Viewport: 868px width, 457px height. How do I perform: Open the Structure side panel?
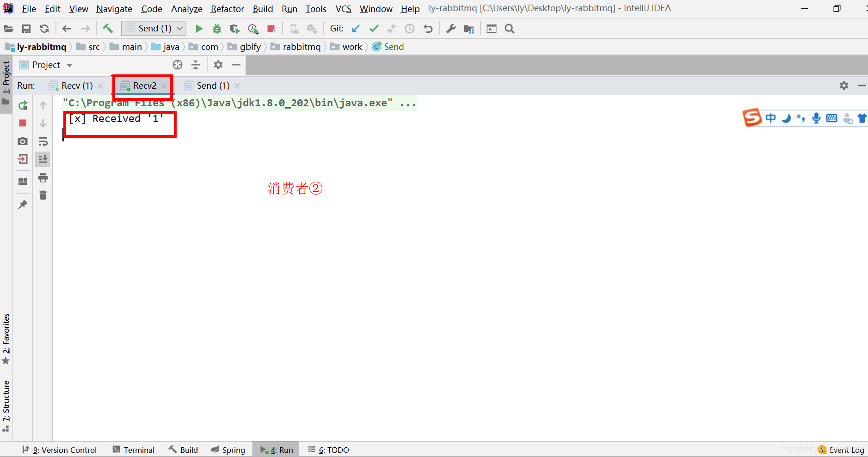6,406
